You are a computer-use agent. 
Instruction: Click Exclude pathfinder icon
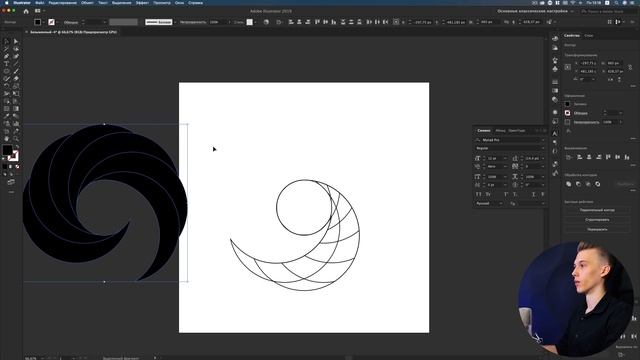point(598,184)
